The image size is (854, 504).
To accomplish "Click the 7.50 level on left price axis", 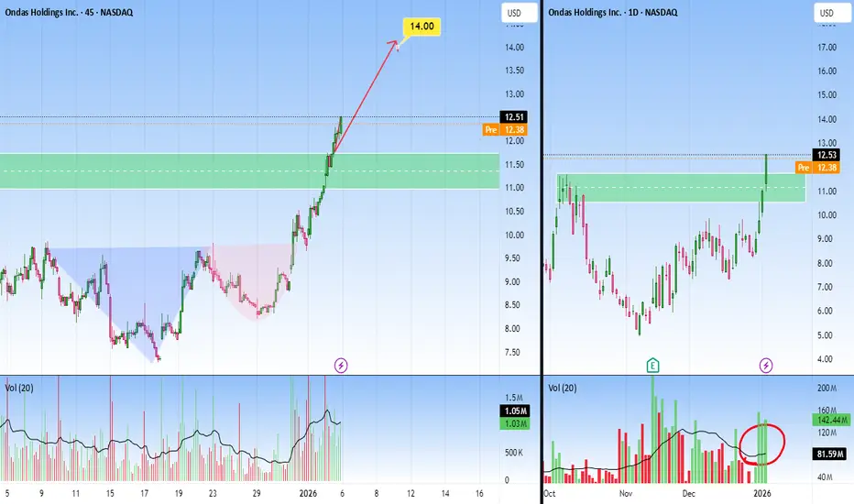I will coord(512,353).
